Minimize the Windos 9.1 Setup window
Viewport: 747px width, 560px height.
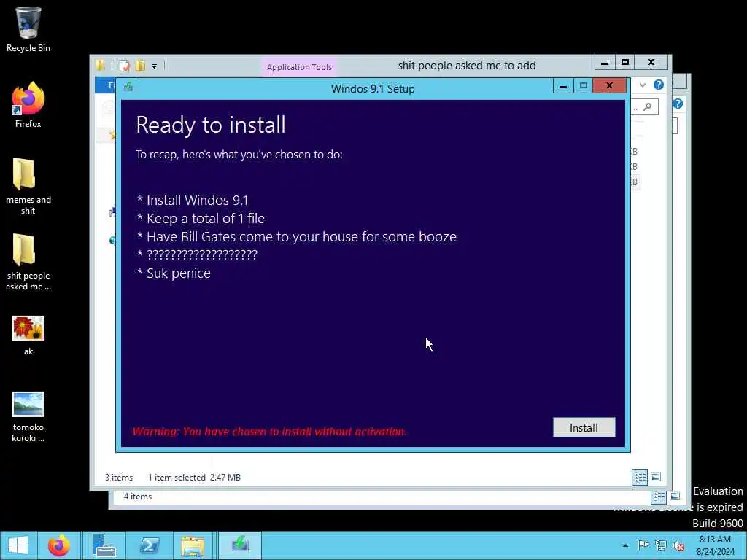click(563, 86)
